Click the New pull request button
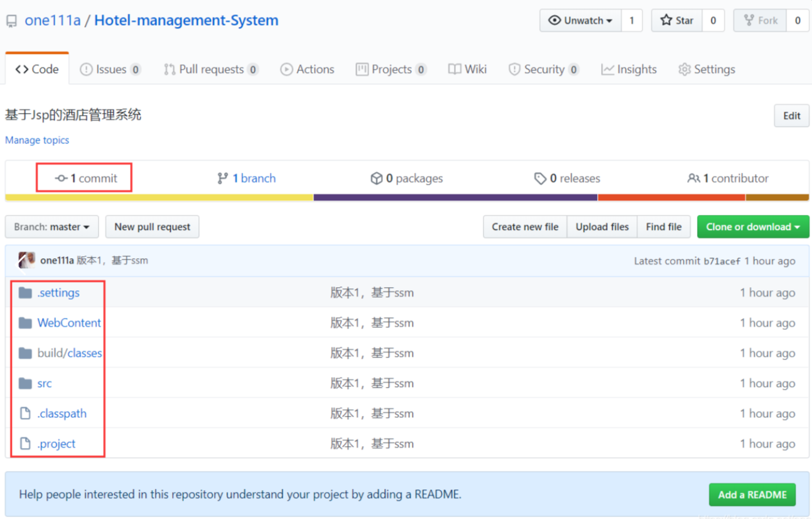812x519 pixels. pyautogui.click(x=152, y=227)
